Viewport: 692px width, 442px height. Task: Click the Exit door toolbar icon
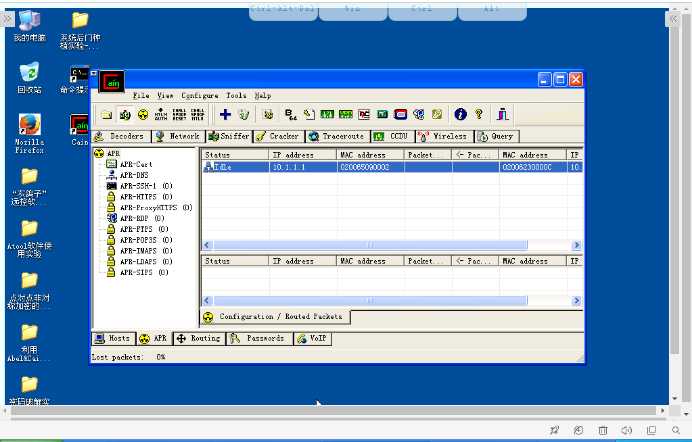click(503, 114)
